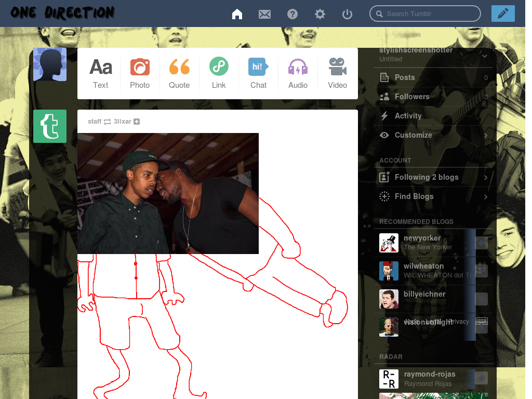The height and width of the screenshot is (399, 532).
Task: Follow billyeichner with plus button
Action: [481, 299]
